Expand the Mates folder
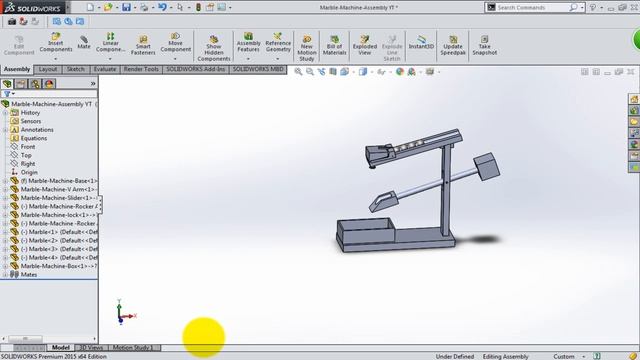The height and width of the screenshot is (360, 640). point(5,275)
